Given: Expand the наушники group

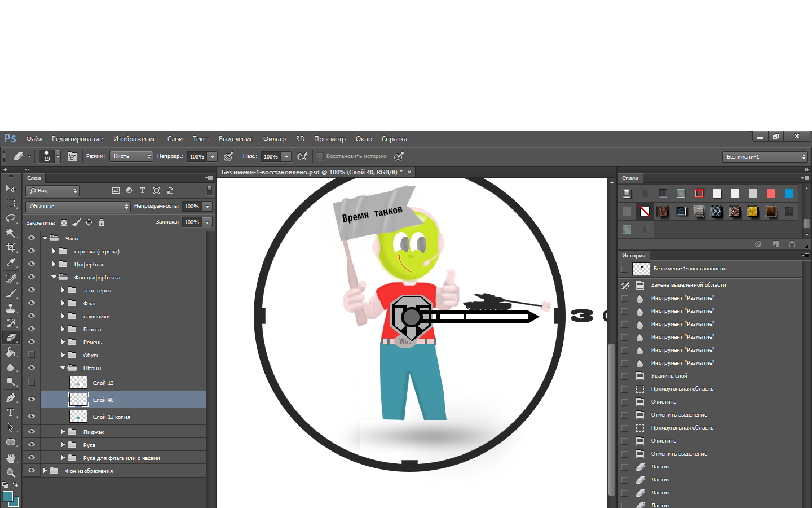Looking at the screenshot, I should pyautogui.click(x=63, y=316).
